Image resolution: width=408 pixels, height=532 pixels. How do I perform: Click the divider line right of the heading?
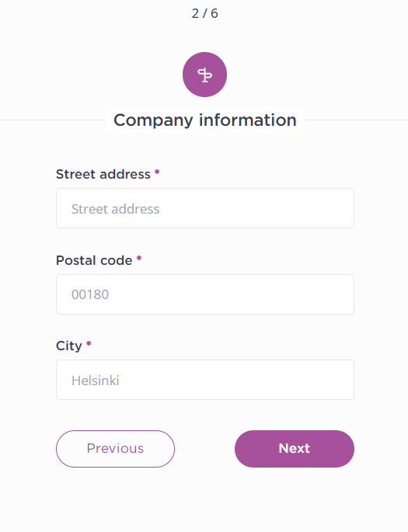coord(356,120)
